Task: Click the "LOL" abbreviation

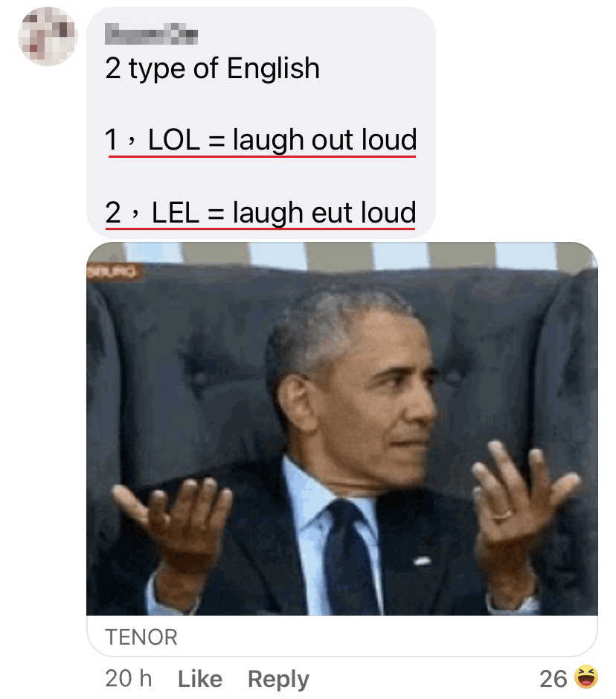Action: coord(173,139)
